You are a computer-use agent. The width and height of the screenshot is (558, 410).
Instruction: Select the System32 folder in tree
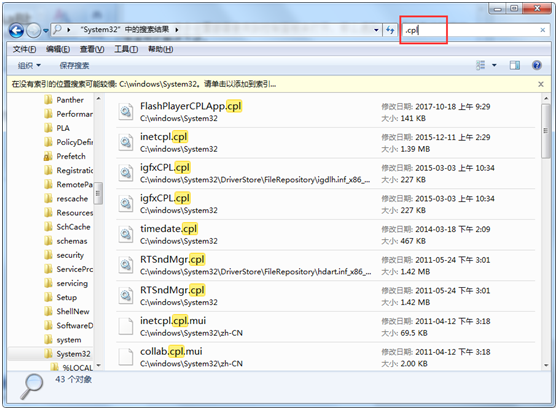point(73,354)
